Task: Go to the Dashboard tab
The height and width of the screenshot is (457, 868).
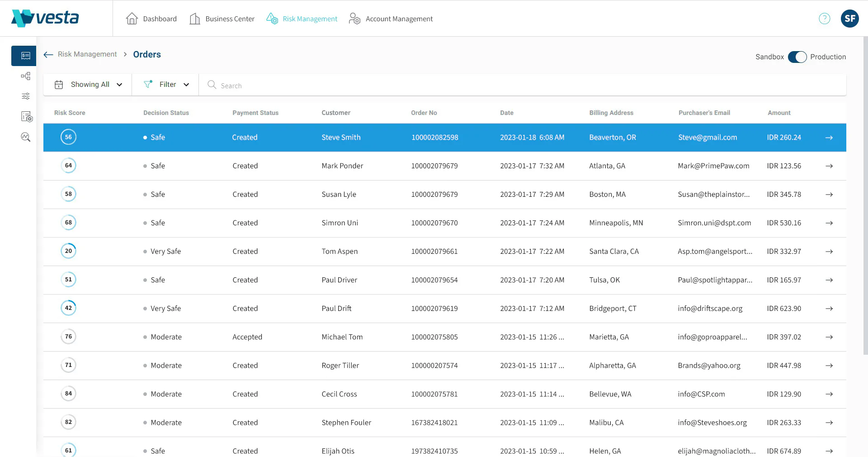Action: 151,19
